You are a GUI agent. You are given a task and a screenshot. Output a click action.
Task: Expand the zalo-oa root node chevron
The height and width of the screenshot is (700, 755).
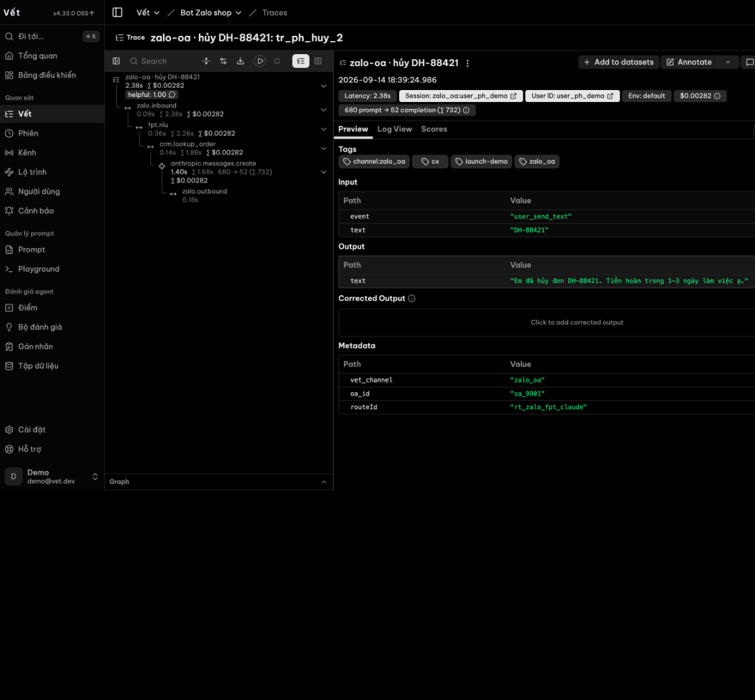click(x=323, y=86)
